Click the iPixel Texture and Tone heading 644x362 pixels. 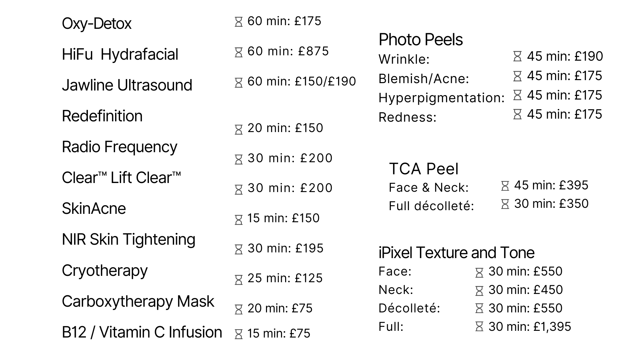[457, 253]
